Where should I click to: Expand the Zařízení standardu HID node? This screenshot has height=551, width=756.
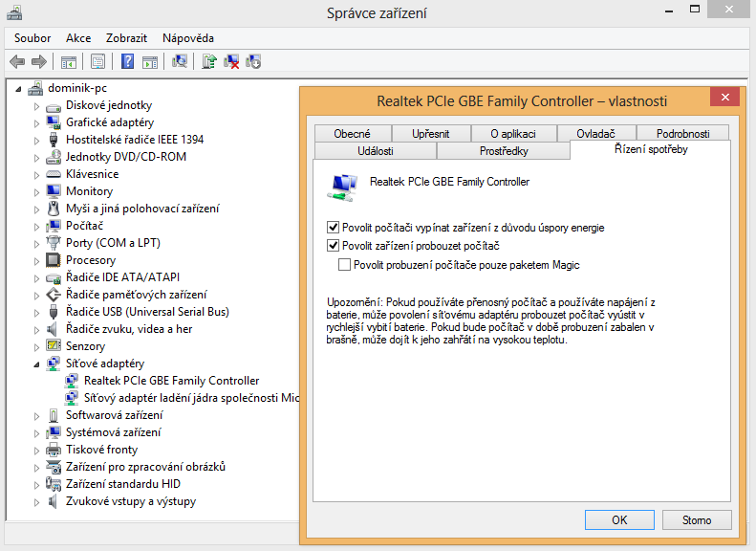pos(36,485)
